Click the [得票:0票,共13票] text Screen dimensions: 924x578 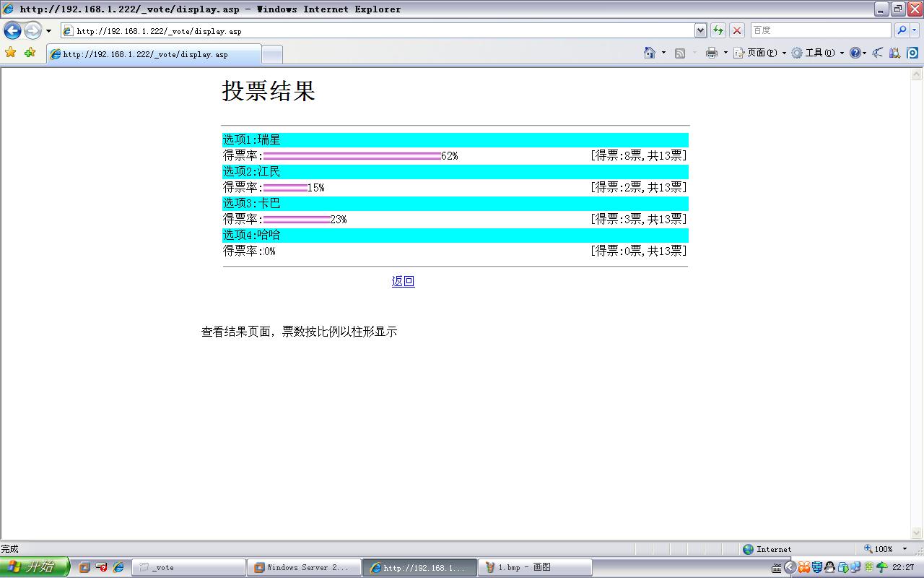pos(638,251)
